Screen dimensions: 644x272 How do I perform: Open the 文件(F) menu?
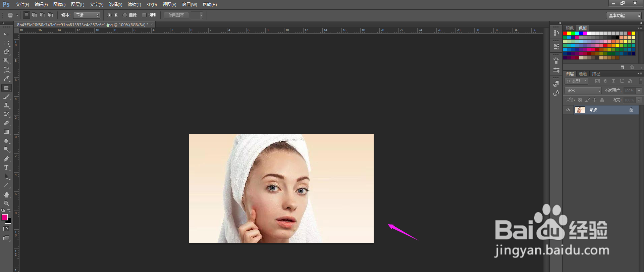tap(22, 5)
